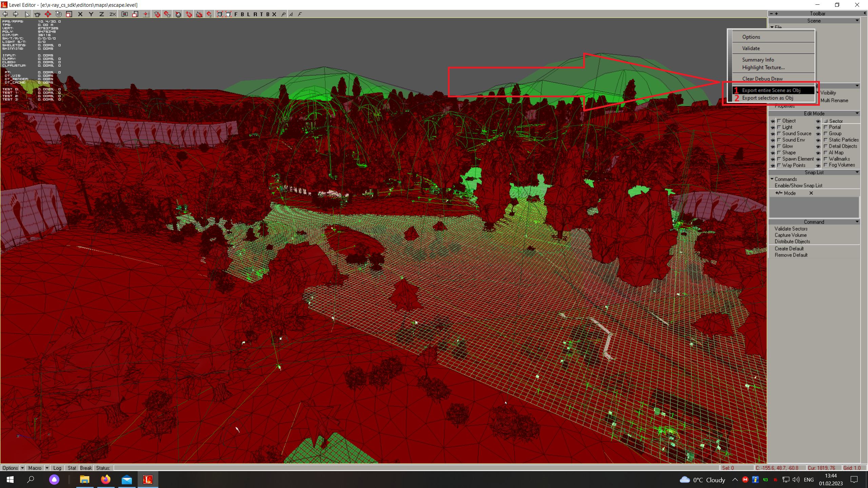Image resolution: width=868 pixels, height=488 pixels.
Task: Check the Spawn Element edit mode box
Action: 779,159
